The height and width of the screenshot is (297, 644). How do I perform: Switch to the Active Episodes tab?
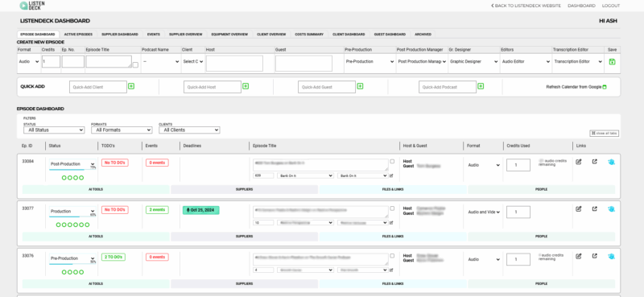[x=78, y=34]
